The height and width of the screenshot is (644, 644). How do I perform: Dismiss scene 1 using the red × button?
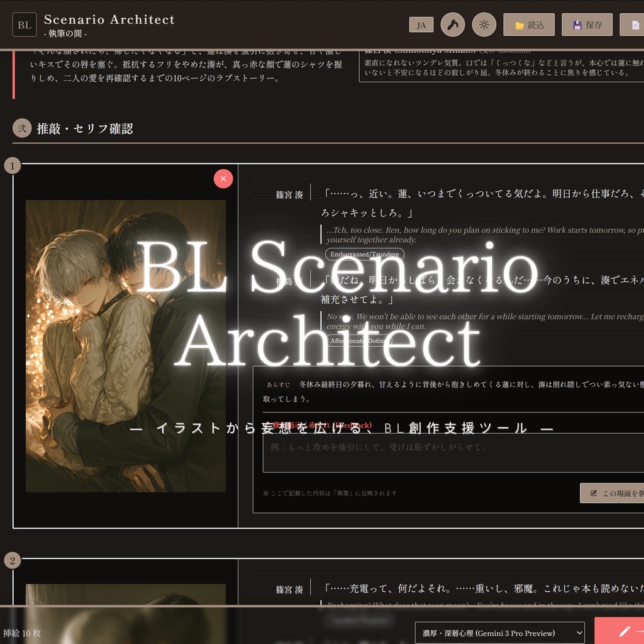[x=223, y=179]
